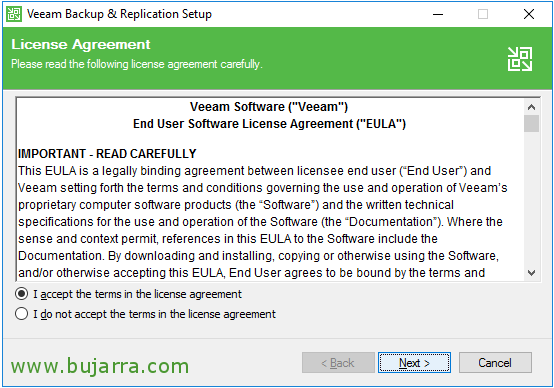Click the 'I do not accept the terms' label
The width and height of the screenshot is (554, 388).
[154, 314]
